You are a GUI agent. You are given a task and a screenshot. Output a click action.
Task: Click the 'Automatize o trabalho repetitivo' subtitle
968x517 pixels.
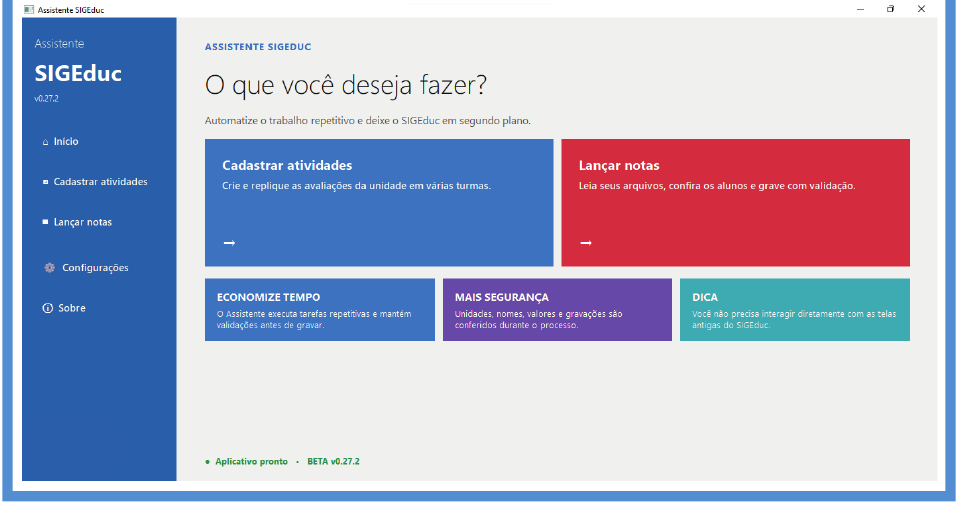pos(367,121)
